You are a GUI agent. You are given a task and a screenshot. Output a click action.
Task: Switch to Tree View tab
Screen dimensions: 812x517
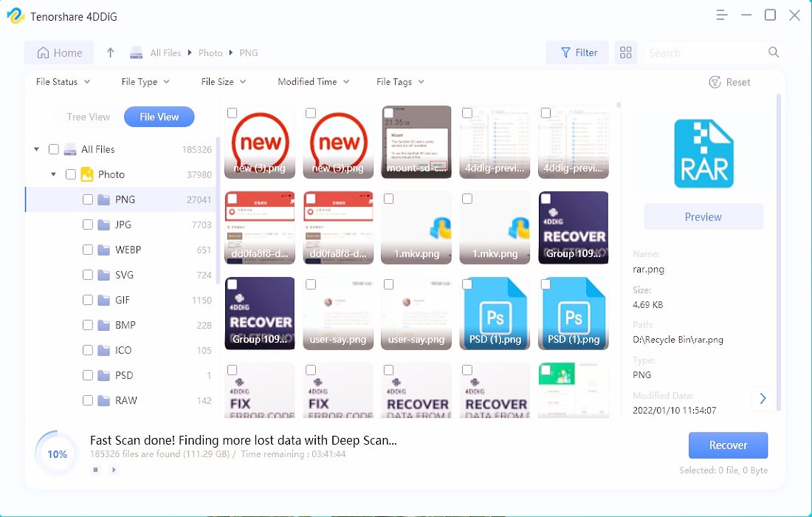pos(88,117)
